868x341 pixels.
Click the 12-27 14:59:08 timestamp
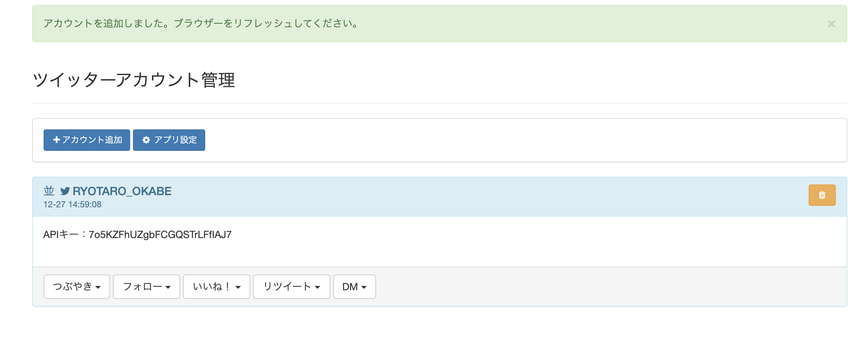[72, 204]
